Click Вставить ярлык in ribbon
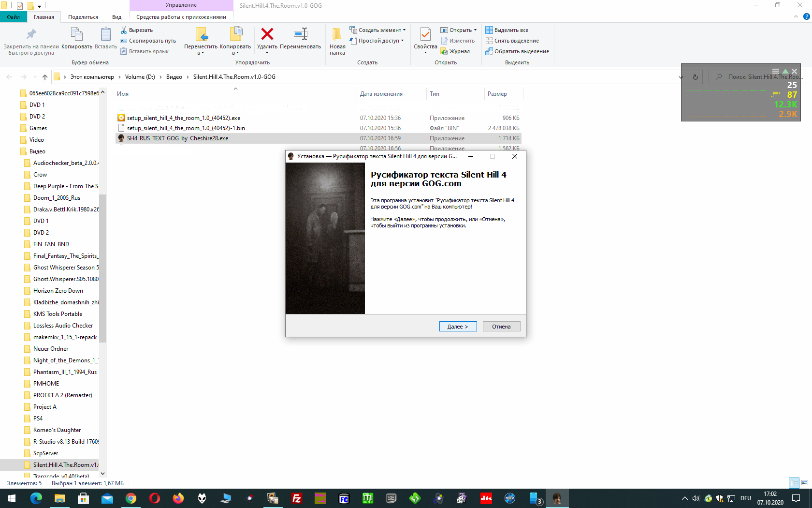The image size is (812, 508). [x=145, y=51]
